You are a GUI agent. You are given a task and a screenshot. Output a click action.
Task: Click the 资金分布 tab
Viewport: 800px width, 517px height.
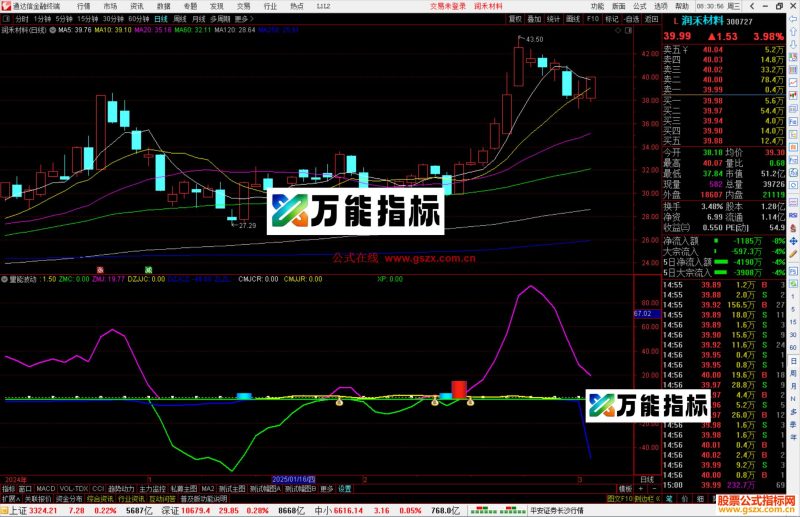tap(69, 499)
